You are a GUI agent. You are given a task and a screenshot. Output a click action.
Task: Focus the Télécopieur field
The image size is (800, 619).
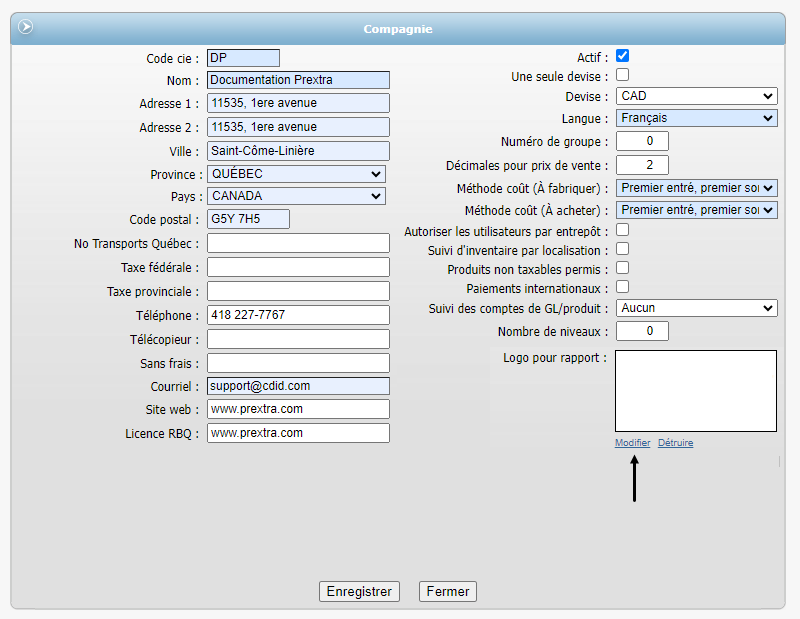(298, 339)
